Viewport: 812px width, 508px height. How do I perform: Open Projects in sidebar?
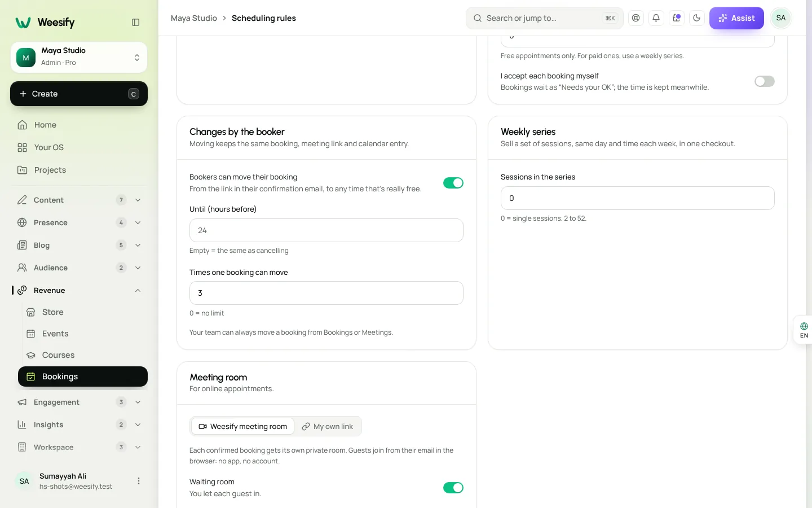coord(79,170)
